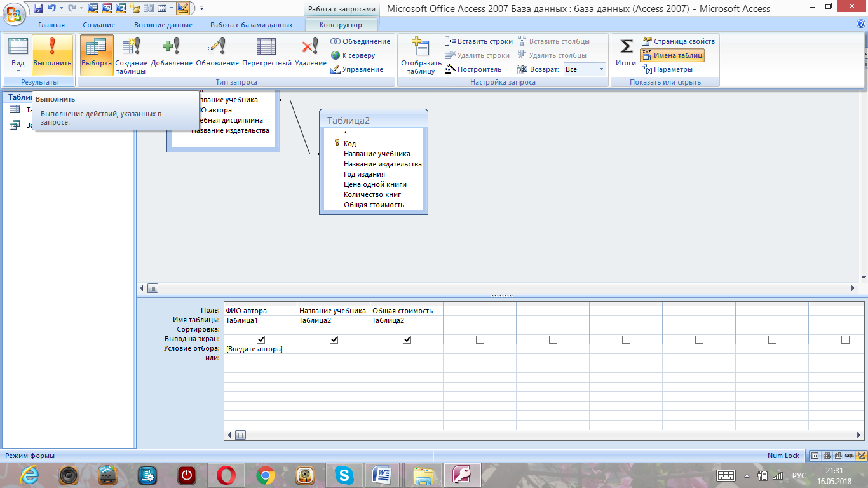This screenshot has height=488, width=868.
Task: Open Internet Explorer from the taskbar
Action: pyautogui.click(x=29, y=475)
